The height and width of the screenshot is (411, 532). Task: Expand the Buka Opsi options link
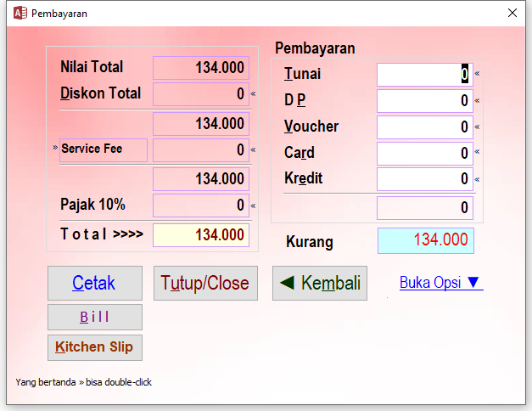pos(440,283)
